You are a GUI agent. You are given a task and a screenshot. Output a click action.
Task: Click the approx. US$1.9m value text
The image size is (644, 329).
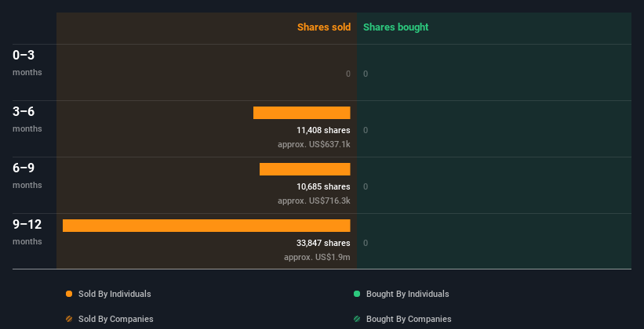coord(317,257)
